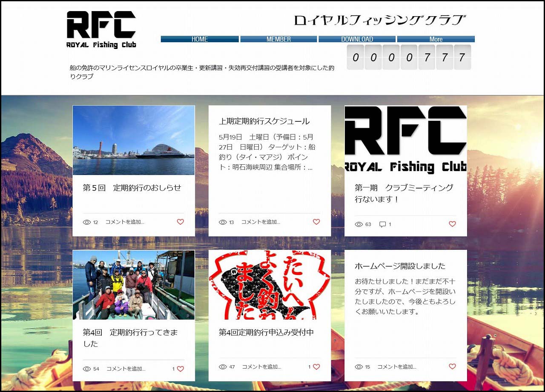
Task: Open post ホームページ開設しました
Action: pyautogui.click(x=400, y=266)
